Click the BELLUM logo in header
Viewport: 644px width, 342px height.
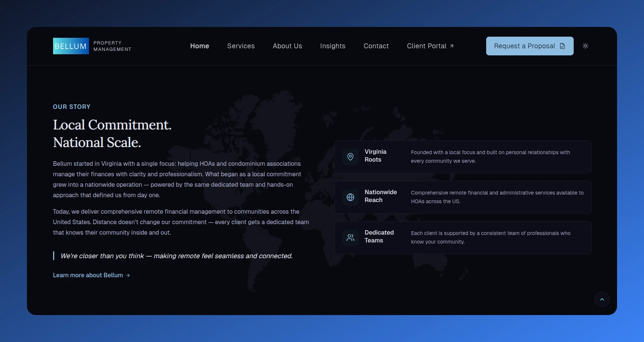71,46
